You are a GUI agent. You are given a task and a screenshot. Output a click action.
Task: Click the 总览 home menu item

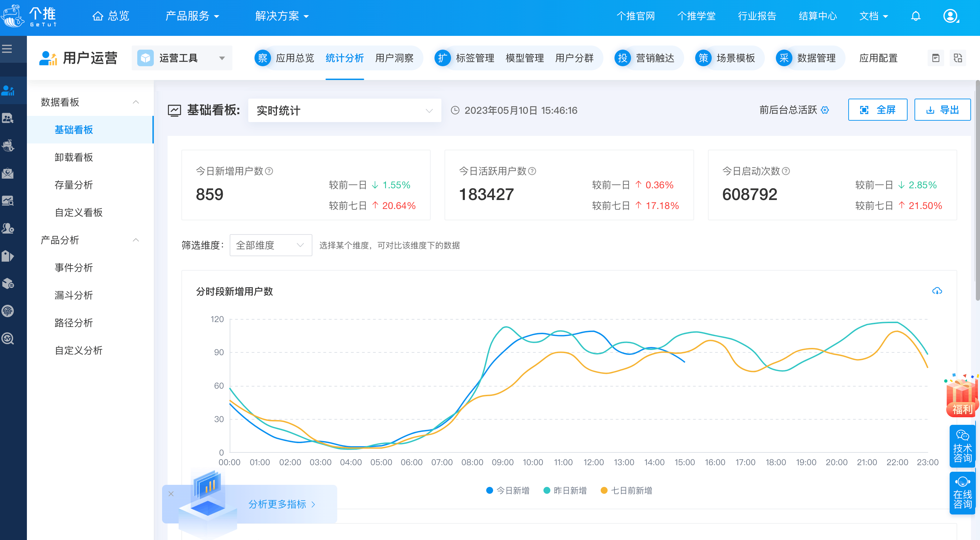point(111,16)
